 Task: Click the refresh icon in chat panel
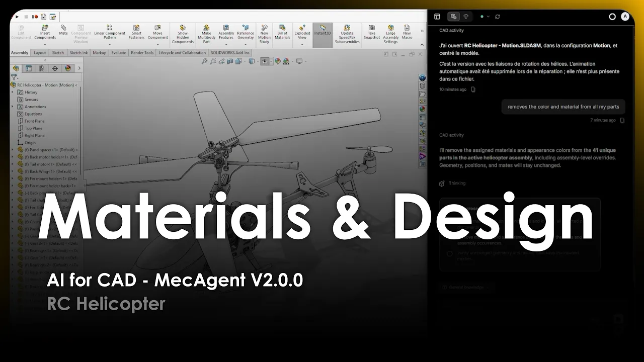coord(498,17)
